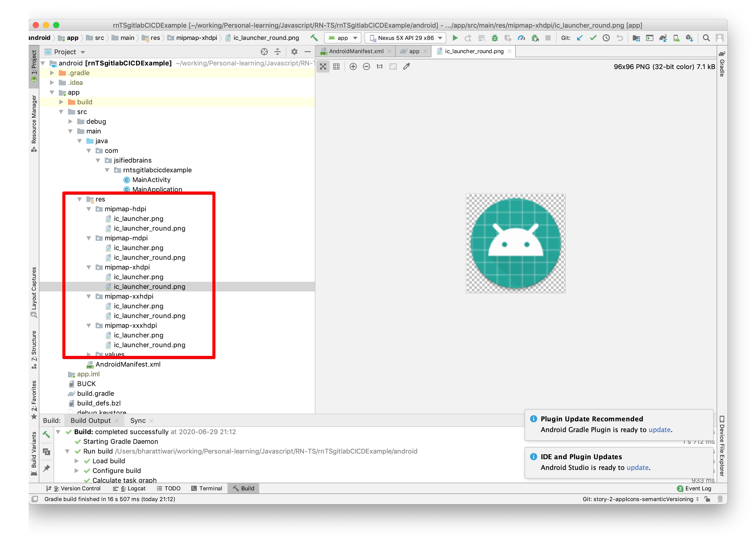Toggle the chessboard transparency background
Viewport: 756px width, 542px height.
(323, 66)
